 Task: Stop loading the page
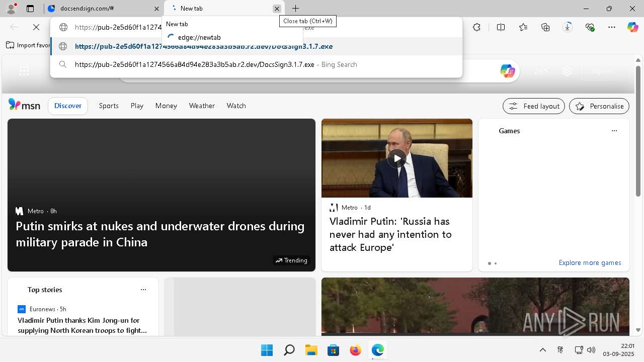(36, 27)
